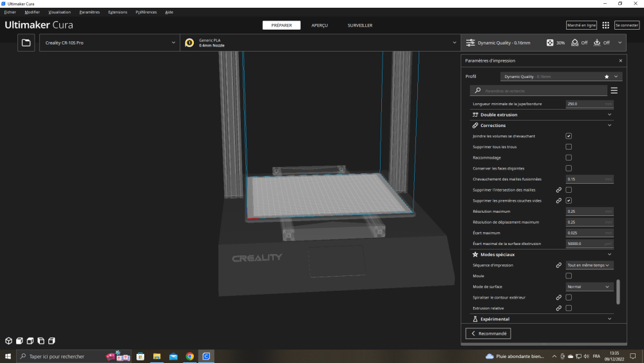This screenshot has width=644, height=363.
Task: Expand the Expérimental section
Action: tap(542, 319)
